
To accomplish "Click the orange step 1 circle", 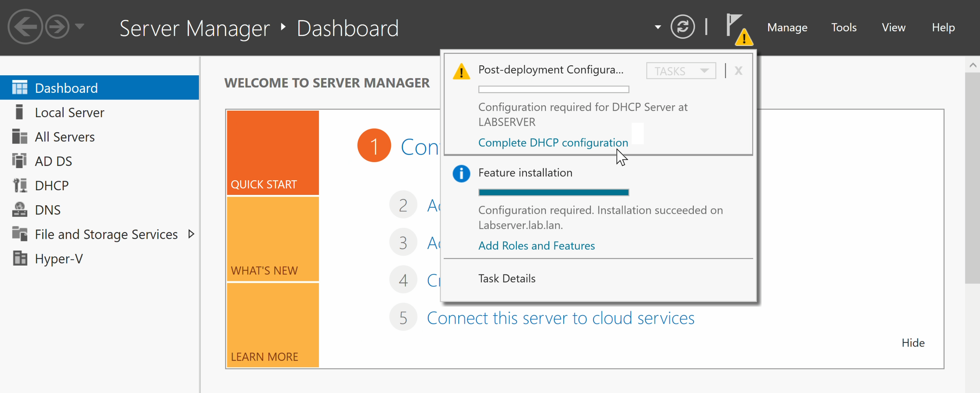I will pos(374,146).
